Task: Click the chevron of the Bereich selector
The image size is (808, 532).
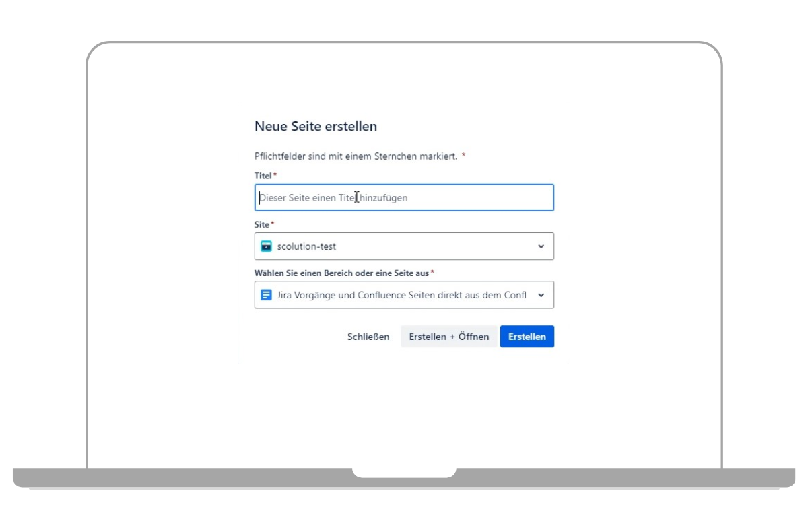Action: (x=541, y=295)
